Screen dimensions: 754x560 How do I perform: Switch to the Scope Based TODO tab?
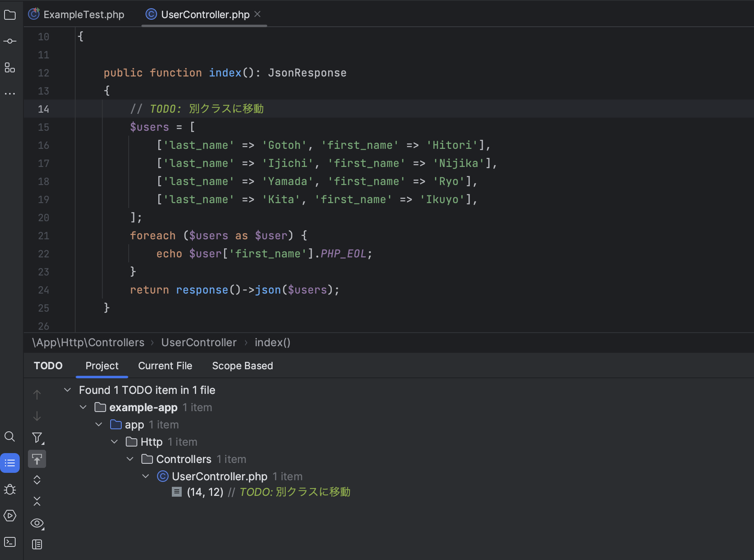(x=243, y=366)
